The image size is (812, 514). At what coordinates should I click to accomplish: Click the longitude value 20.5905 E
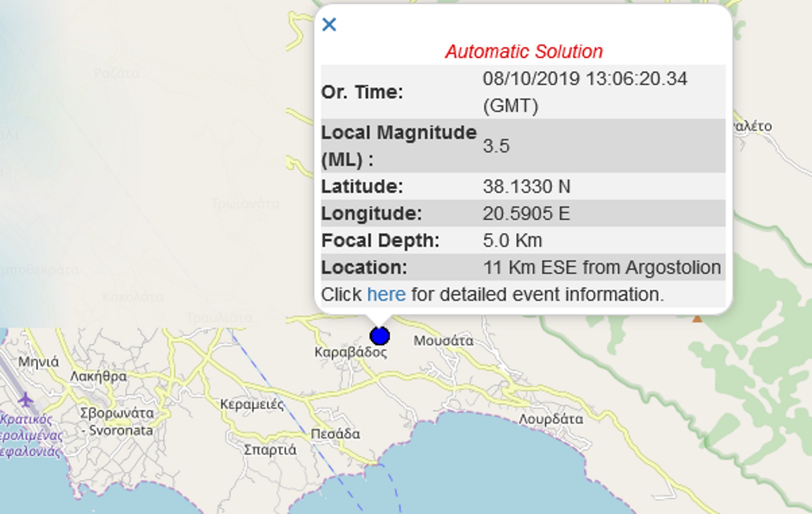tap(526, 214)
